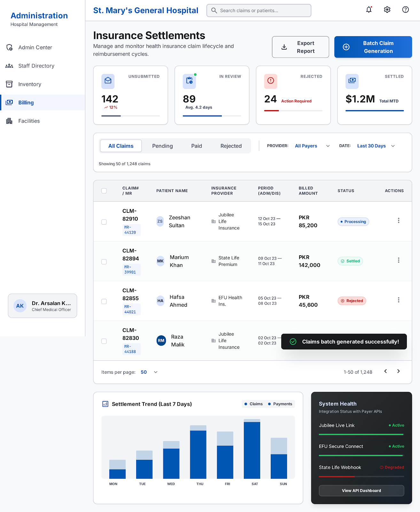Click the Settled status badge
This screenshot has height=512, width=420.
(350, 261)
